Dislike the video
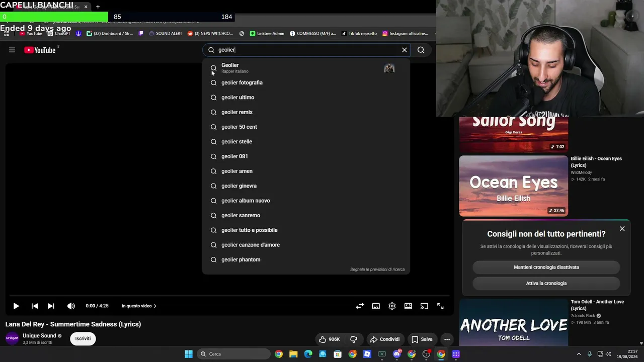Image resolution: width=644 pixels, height=362 pixels. [354, 339]
